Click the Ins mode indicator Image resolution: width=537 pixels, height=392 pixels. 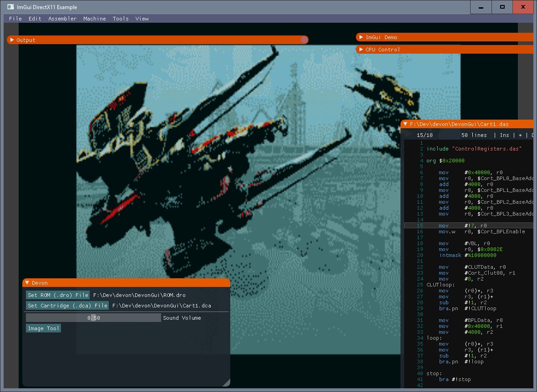point(505,135)
